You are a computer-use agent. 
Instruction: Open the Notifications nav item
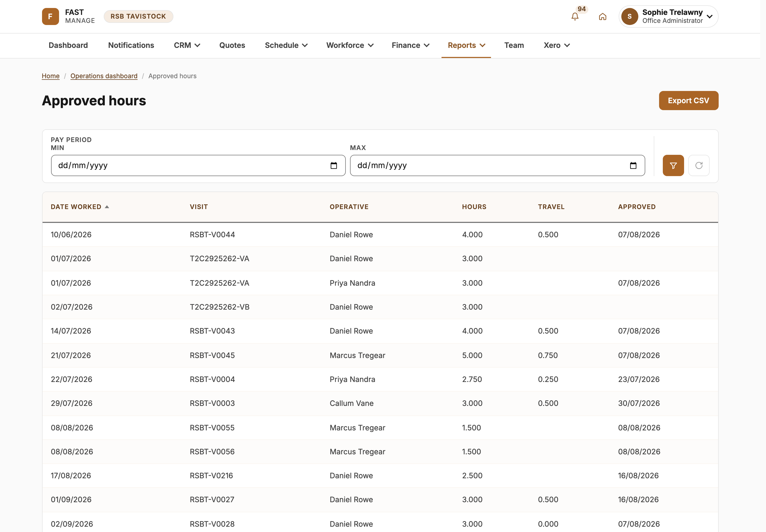tap(131, 45)
